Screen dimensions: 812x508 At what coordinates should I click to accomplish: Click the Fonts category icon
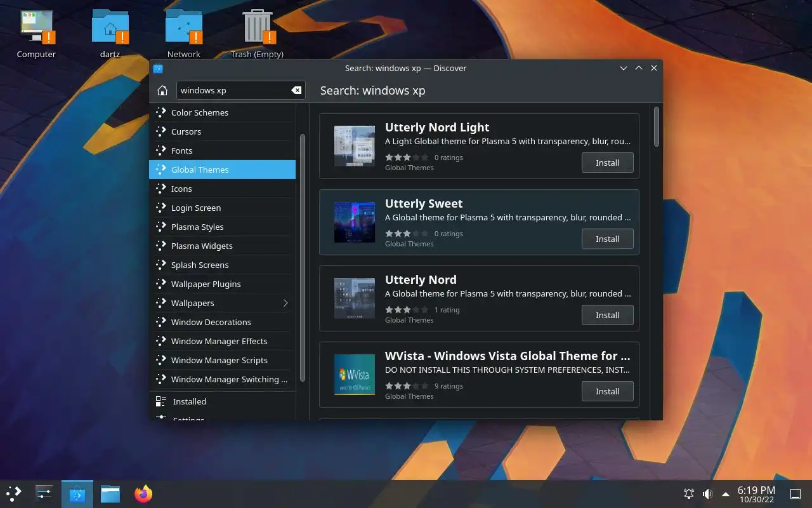[x=160, y=150]
